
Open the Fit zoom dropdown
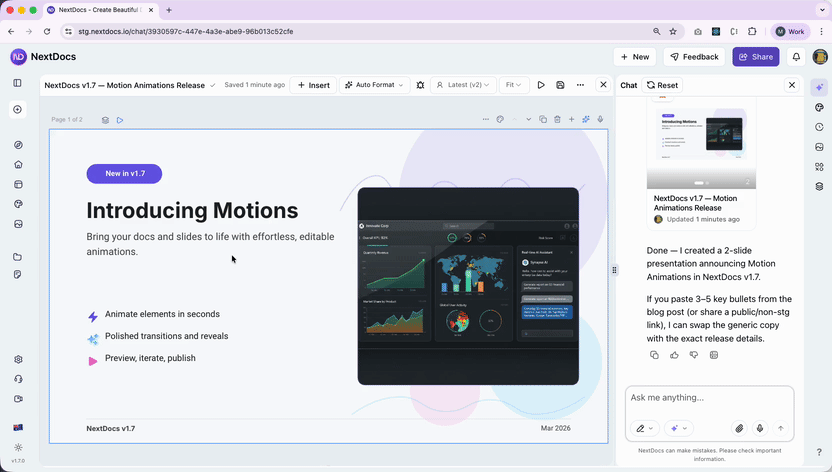[514, 85]
